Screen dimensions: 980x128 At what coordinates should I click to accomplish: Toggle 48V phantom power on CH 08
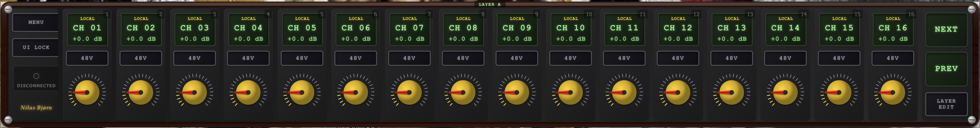click(463, 58)
